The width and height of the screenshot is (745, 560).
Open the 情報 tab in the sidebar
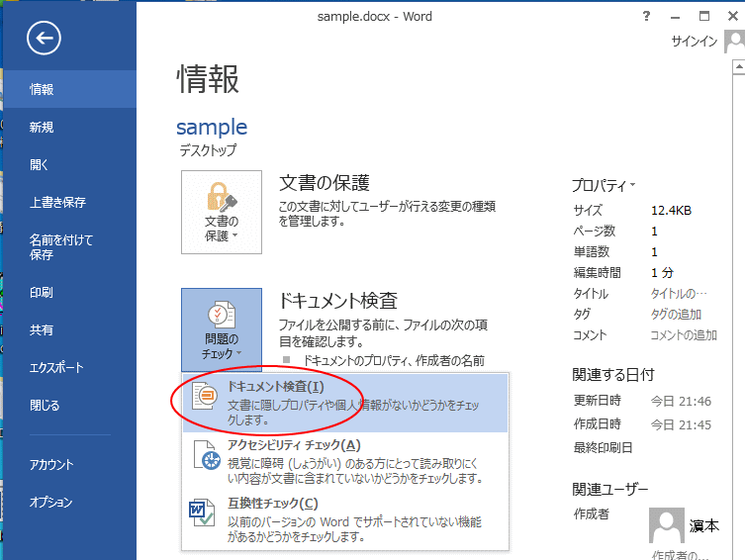click(x=70, y=89)
